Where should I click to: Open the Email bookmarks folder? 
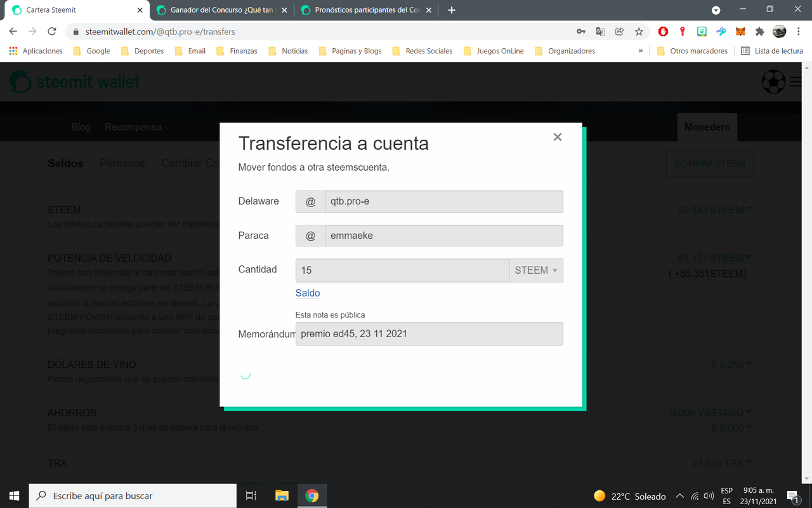(x=190, y=51)
